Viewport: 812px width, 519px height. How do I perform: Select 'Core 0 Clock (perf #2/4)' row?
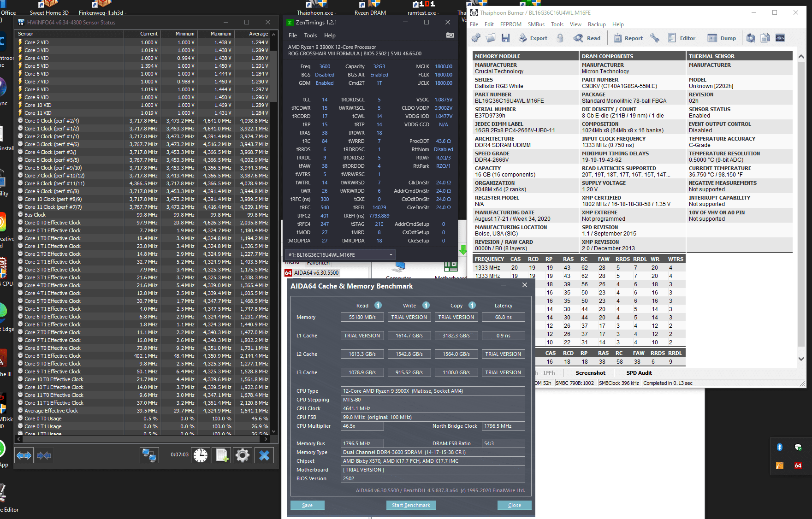click(143, 121)
